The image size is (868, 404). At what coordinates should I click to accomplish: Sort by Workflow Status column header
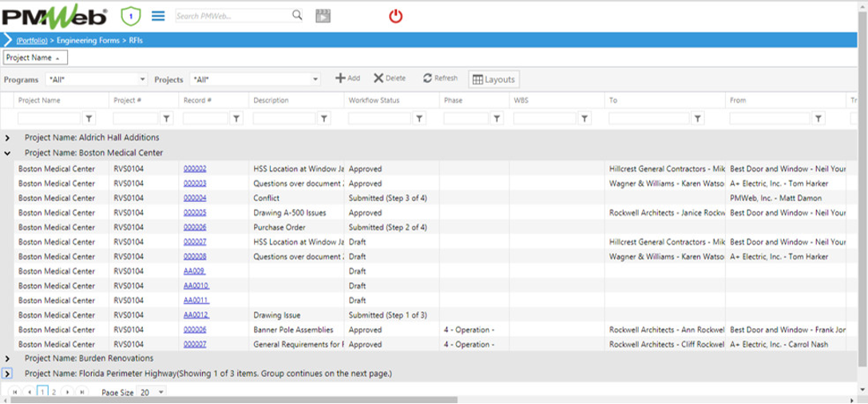pos(374,100)
